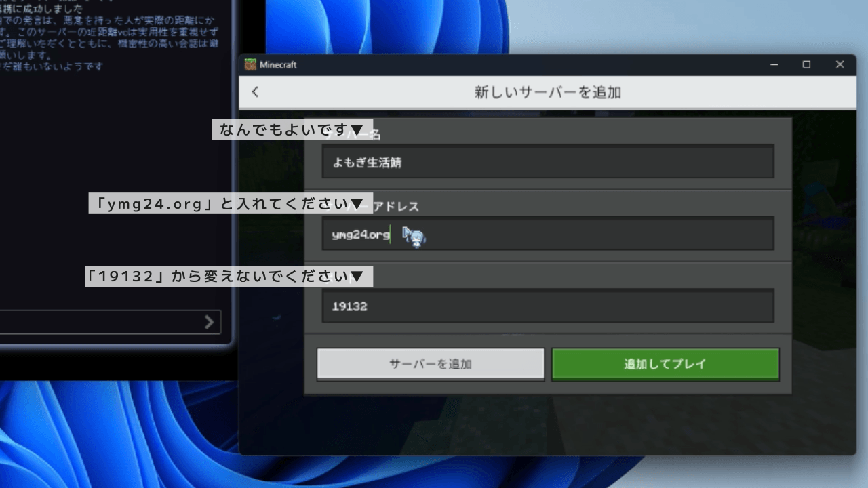Viewport: 868px width, 488px height.
Task: Click the send arrow in the left window
Action: [210, 322]
